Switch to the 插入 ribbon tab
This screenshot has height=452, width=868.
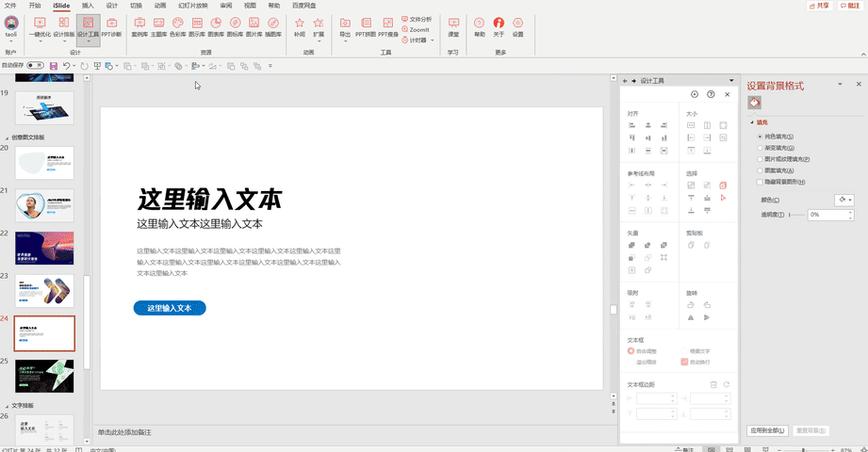pos(88,5)
